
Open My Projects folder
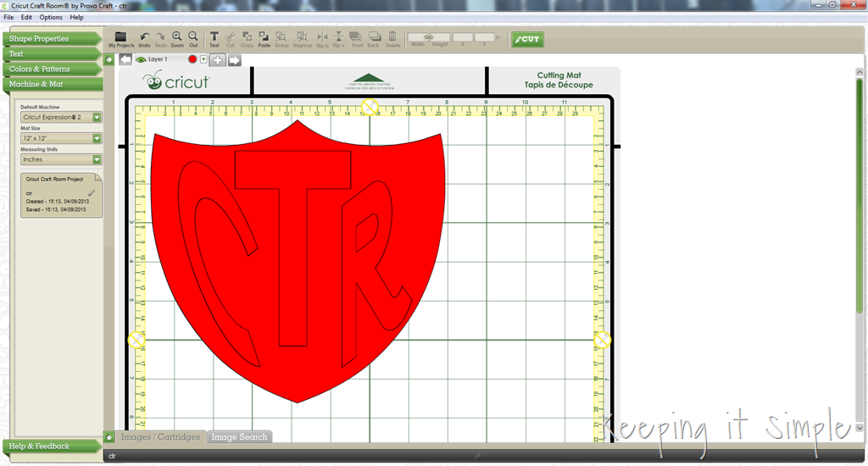pyautogui.click(x=120, y=39)
